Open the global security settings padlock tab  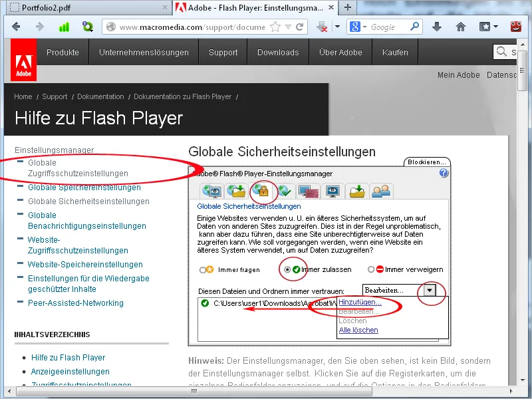coord(261,191)
